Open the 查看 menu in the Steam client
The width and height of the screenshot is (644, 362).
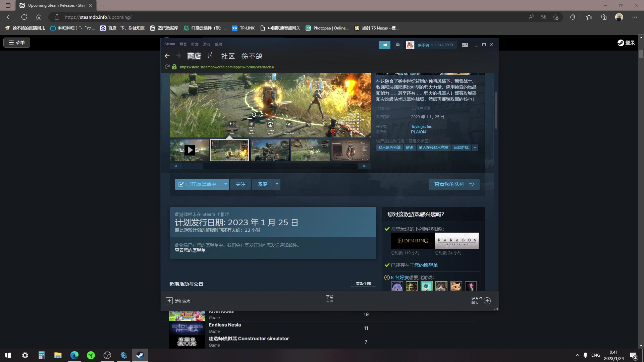click(183, 44)
